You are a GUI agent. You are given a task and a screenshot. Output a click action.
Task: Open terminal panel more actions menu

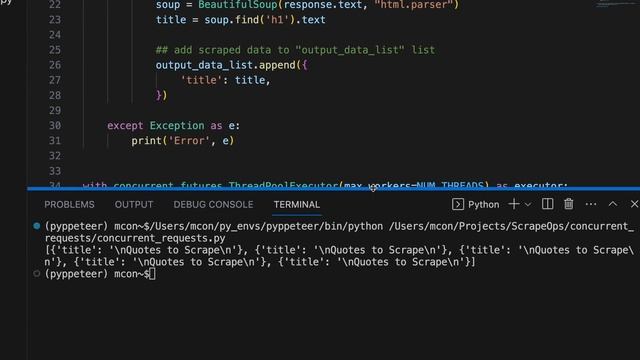[x=591, y=204]
